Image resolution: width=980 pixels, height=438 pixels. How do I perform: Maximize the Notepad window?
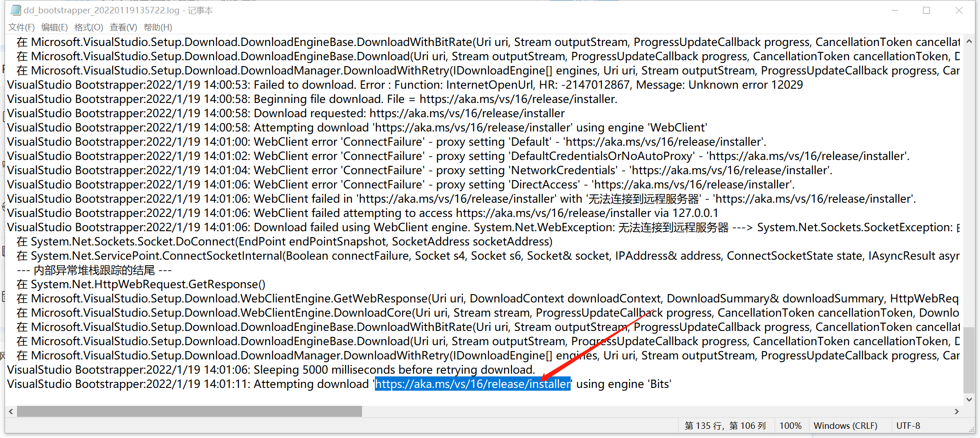coord(926,10)
